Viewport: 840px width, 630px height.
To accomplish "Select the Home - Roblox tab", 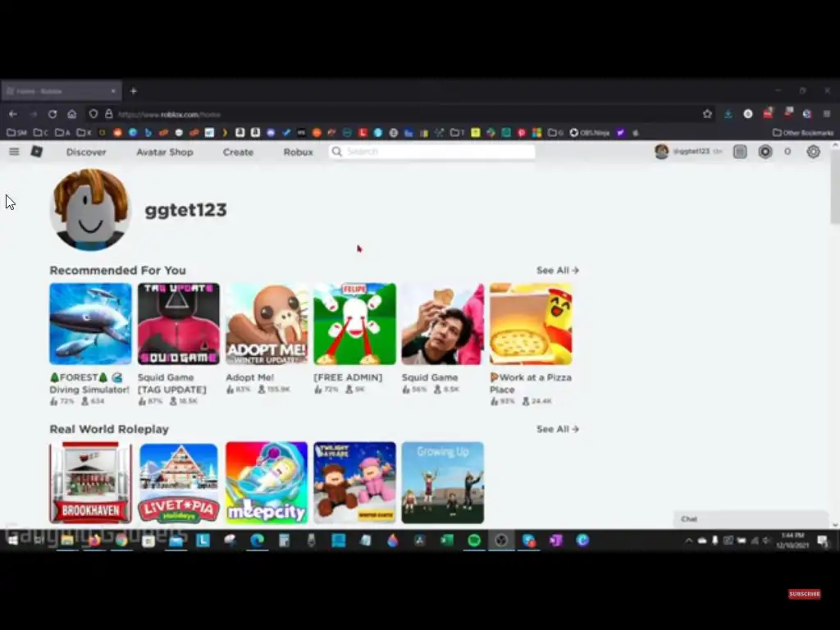I will tap(61, 91).
